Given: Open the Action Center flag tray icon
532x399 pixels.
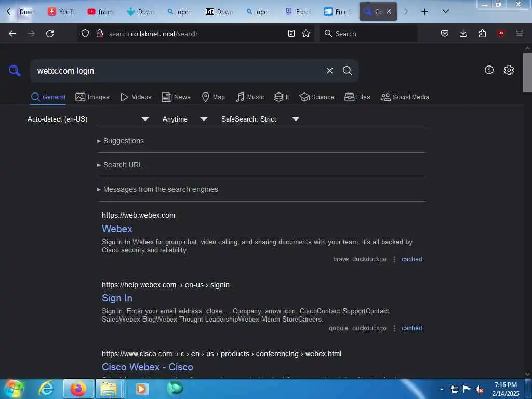Looking at the screenshot, I should coord(467,389).
